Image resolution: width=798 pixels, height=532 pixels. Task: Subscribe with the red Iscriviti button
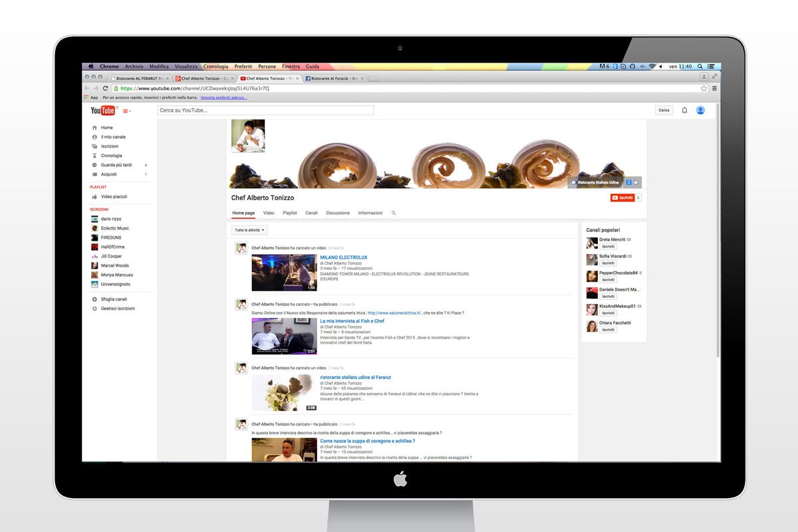(x=622, y=198)
